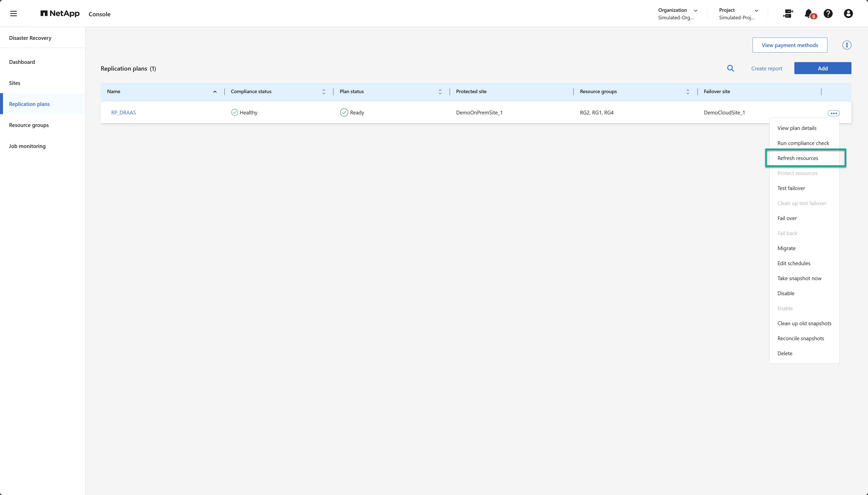Open the notifications bell
The height and width of the screenshot is (495, 868).
pyautogui.click(x=809, y=14)
